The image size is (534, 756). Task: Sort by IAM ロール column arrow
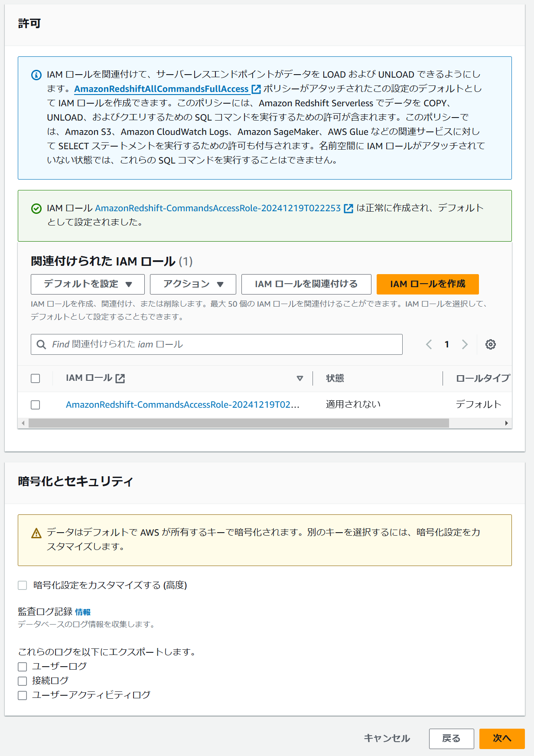click(x=300, y=379)
